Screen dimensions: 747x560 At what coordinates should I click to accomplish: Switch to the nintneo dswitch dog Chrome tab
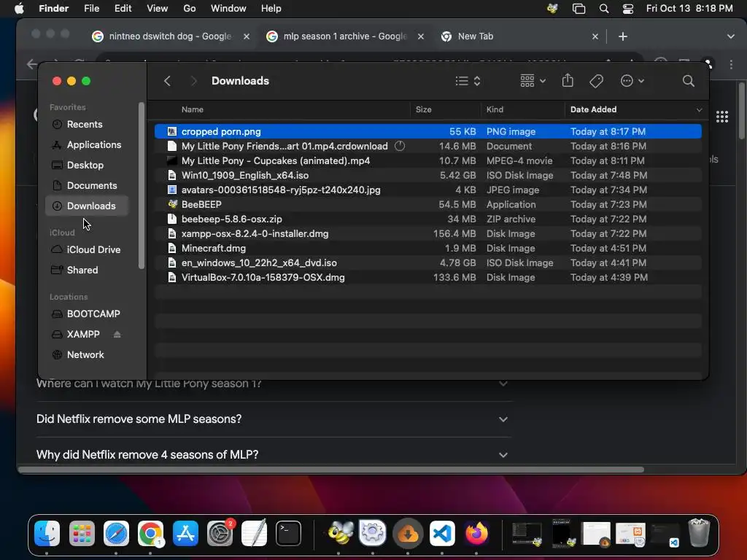tap(169, 36)
